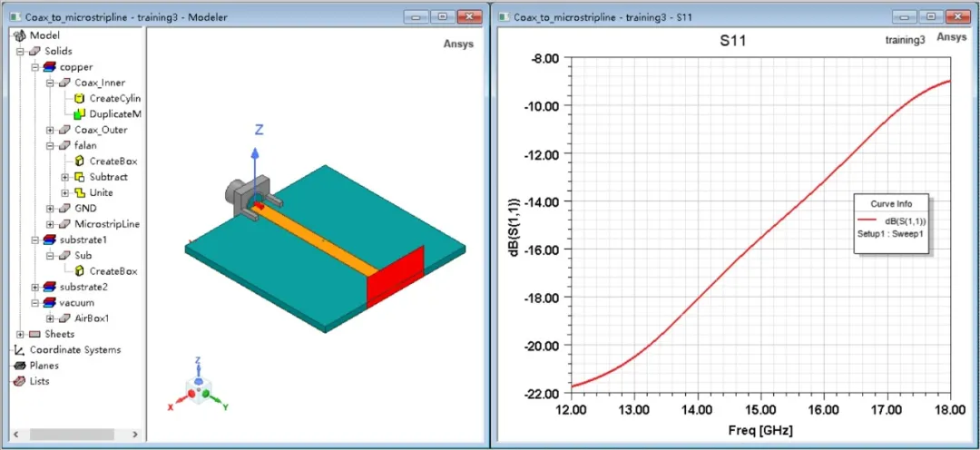The width and height of the screenshot is (980, 450).
Task: Select the copper material icon
Action: 49,67
